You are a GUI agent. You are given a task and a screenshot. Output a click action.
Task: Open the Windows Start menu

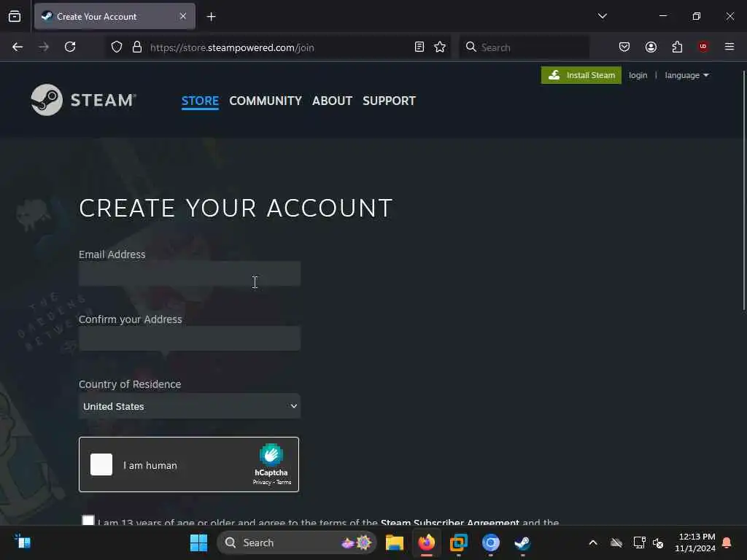[x=198, y=542]
